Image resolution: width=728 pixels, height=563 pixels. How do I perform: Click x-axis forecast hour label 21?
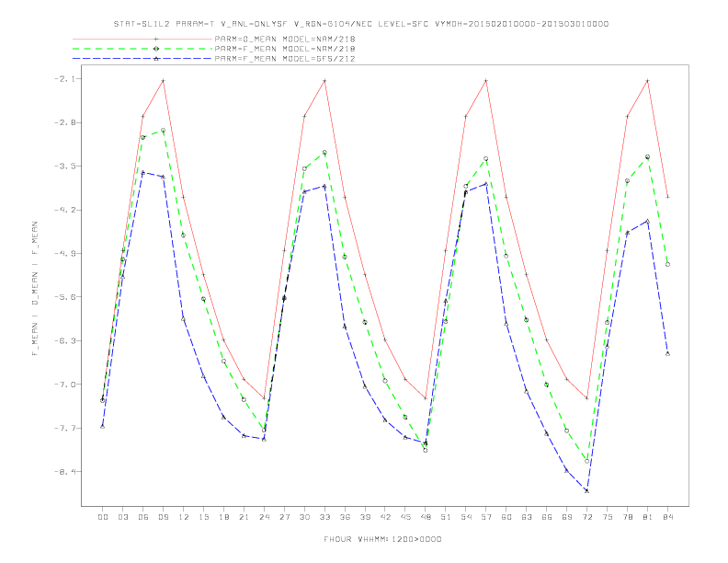(x=245, y=517)
